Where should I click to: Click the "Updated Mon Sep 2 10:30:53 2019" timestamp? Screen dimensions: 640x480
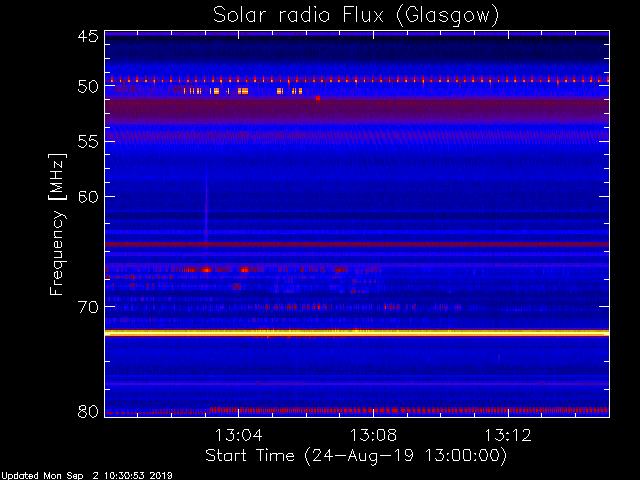tap(86, 476)
